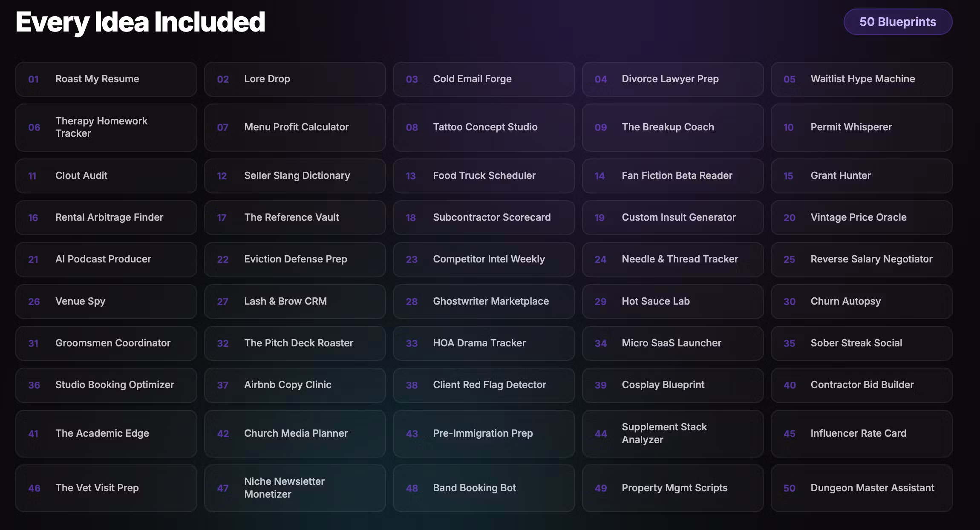Select Contractor Bid Builder card
This screenshot has height=530, width=980.
pos(861,385)
